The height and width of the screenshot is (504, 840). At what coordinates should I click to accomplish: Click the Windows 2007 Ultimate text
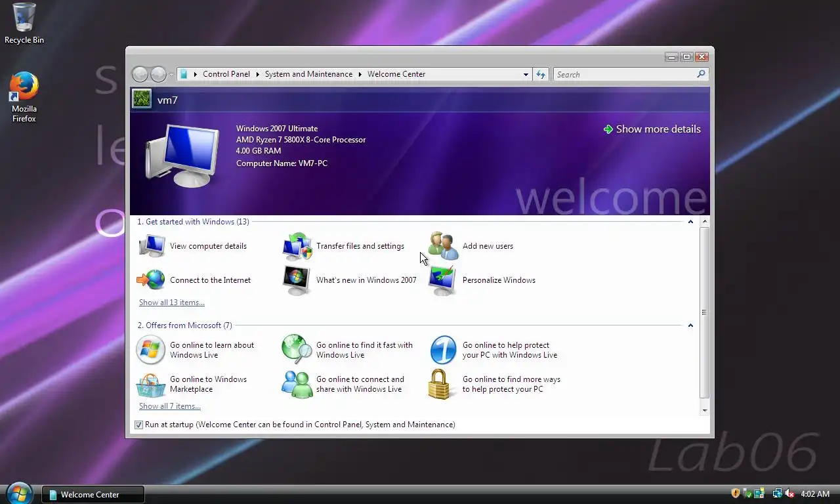point(277,129)
